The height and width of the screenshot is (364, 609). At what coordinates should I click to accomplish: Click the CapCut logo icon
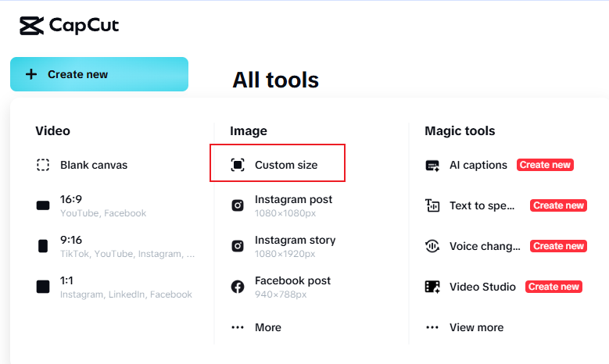pos(31,26)
